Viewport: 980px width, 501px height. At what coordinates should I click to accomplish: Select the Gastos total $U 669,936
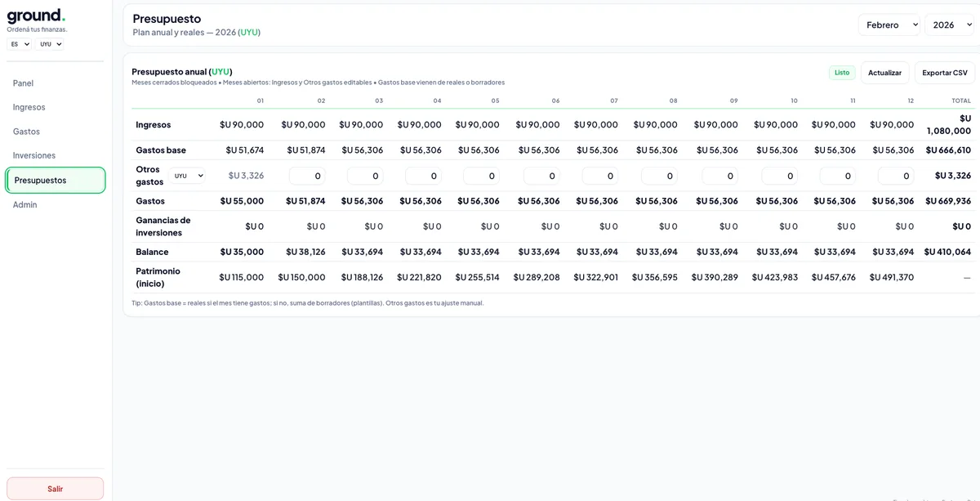(948, 201)
